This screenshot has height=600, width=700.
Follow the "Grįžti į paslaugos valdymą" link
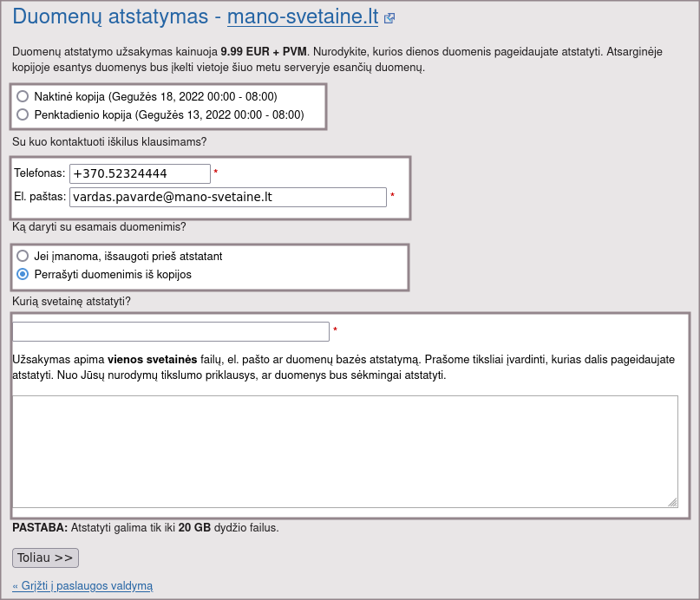click(82, 586)
